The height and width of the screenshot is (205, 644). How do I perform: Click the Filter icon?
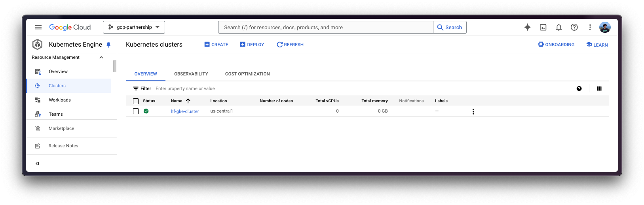(x=136, y=88)
